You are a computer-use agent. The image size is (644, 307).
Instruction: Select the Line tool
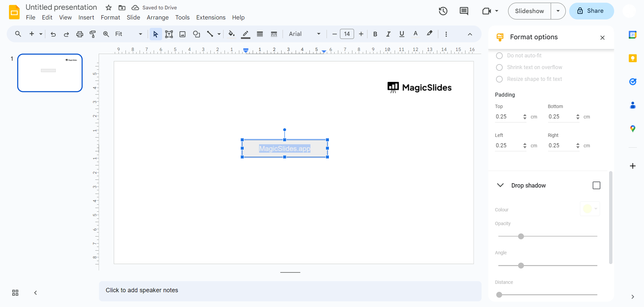click(x=210, y=34)
